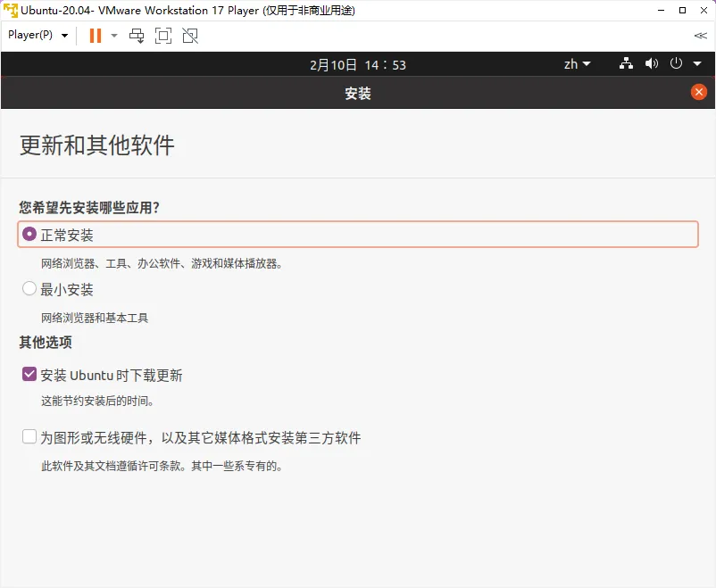Open the zh input language menu
The image size is (716, 588).
point(578,64)
